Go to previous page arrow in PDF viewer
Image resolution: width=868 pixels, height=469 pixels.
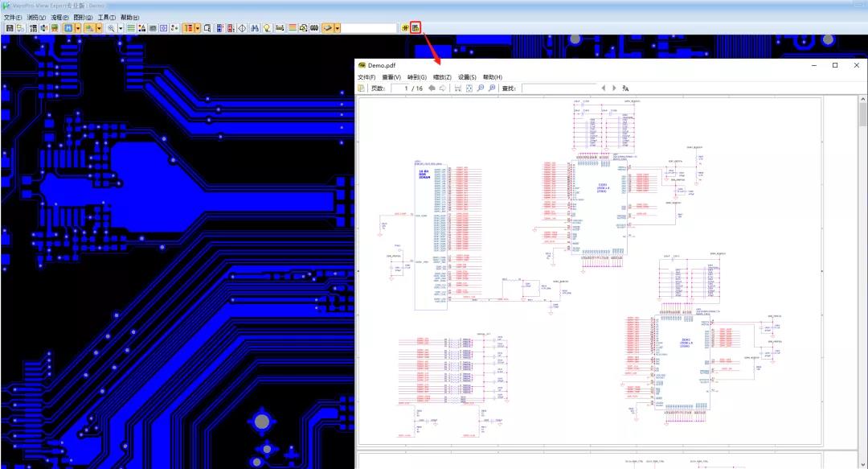(x=432, y=88)
